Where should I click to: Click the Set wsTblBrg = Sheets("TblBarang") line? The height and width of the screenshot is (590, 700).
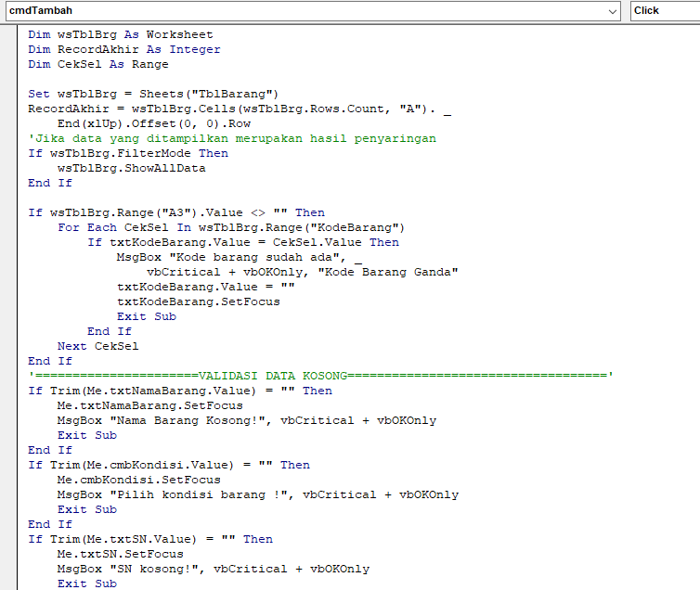tap(153, 94)
